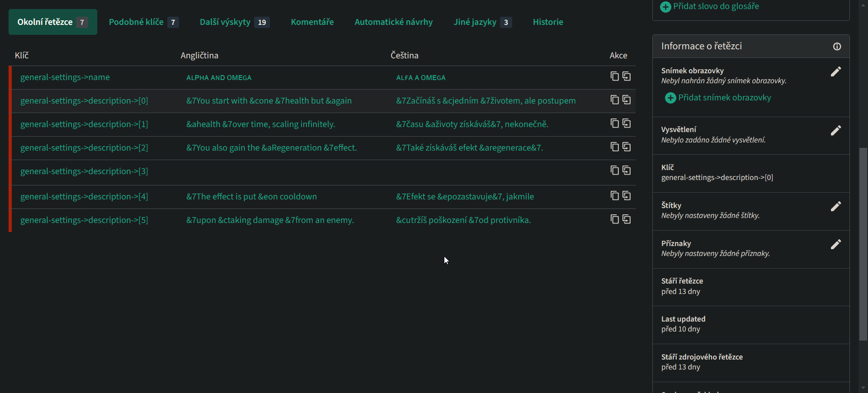Click scrollbar down arrow at bottom right

coord(863,388)
